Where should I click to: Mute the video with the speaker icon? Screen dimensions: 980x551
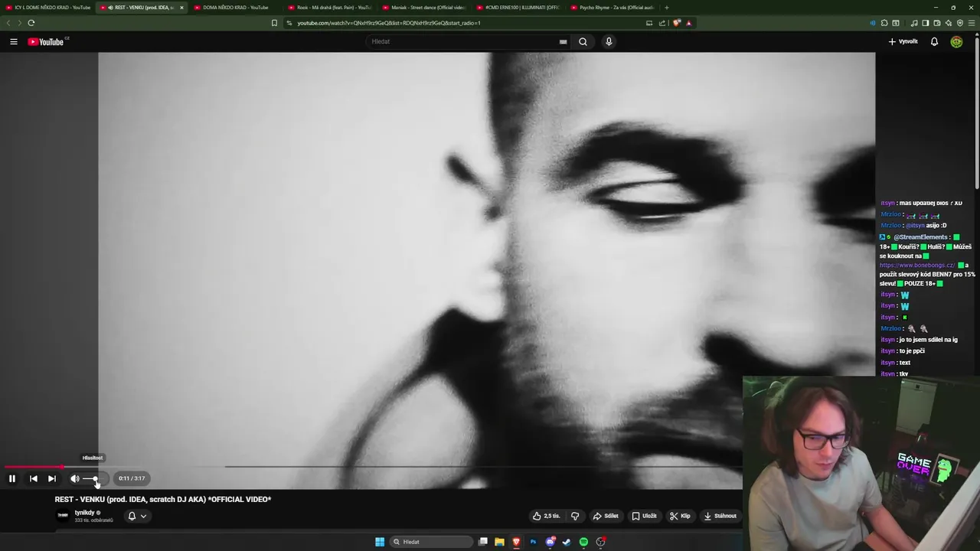tap(75, 478)
